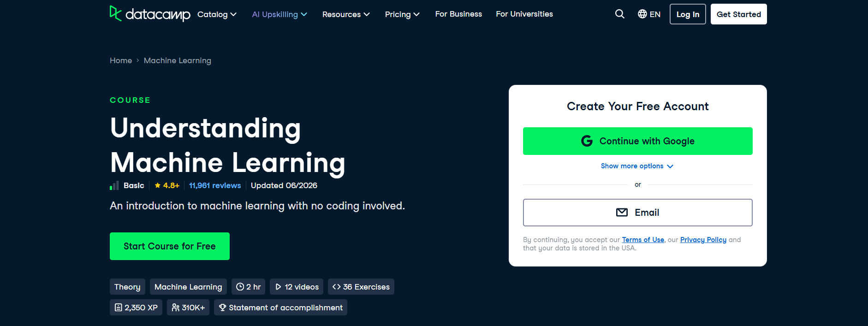868x326 pixels.
Task: Click the people icon beside 310K+
Action: tap(176, 308)
